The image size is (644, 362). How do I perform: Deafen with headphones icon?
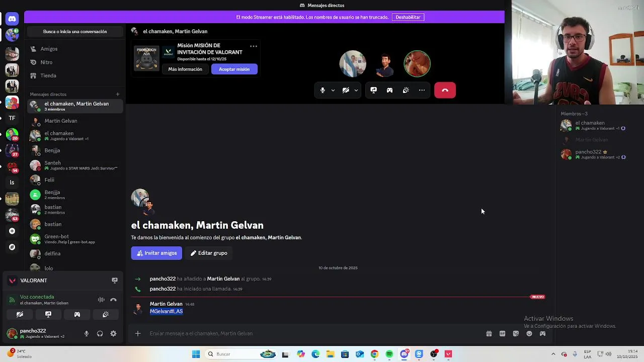pyautogui.click(x=100, y=333)
